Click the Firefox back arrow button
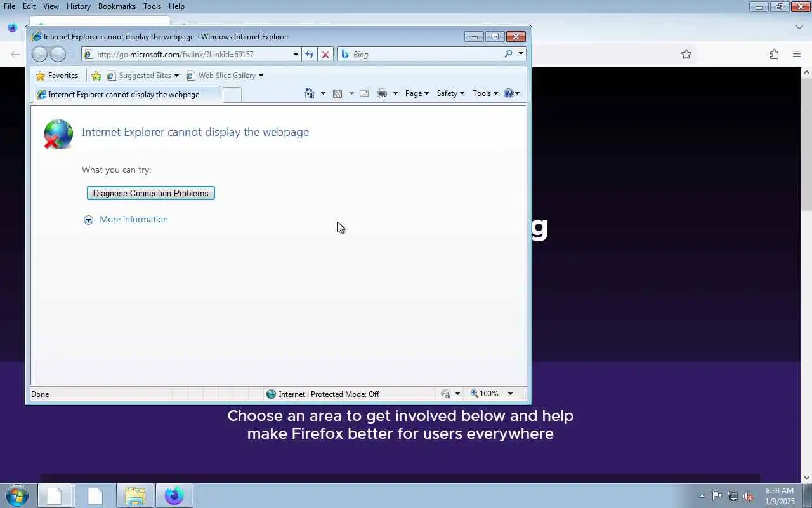Viewport: 812px width, 508px height. tap(15, 55)
